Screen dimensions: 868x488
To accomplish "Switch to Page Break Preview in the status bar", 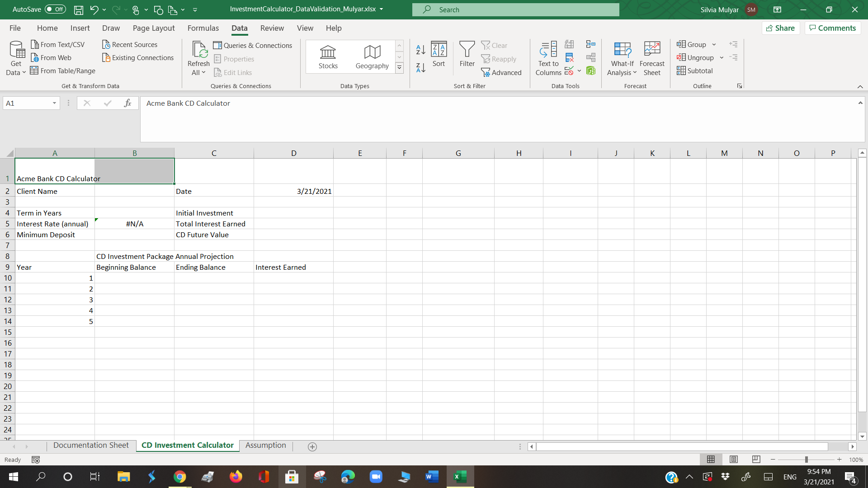I will coord(756,460).
